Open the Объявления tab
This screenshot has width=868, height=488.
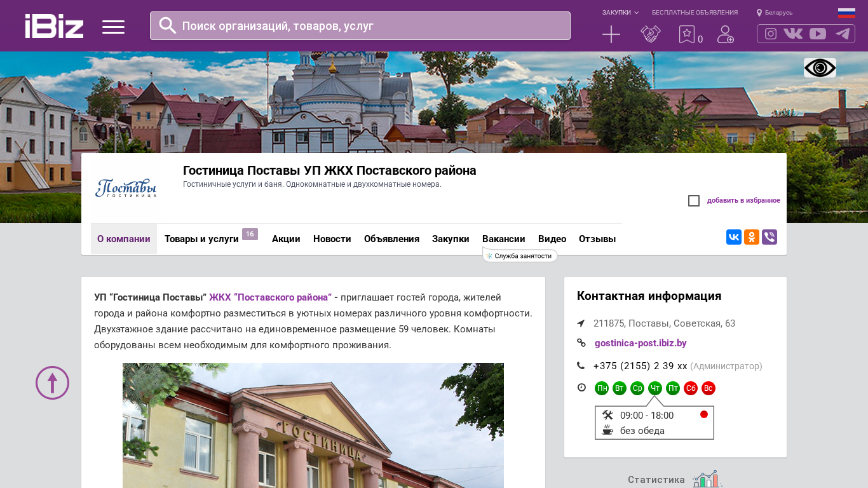(x=391, y=239)
